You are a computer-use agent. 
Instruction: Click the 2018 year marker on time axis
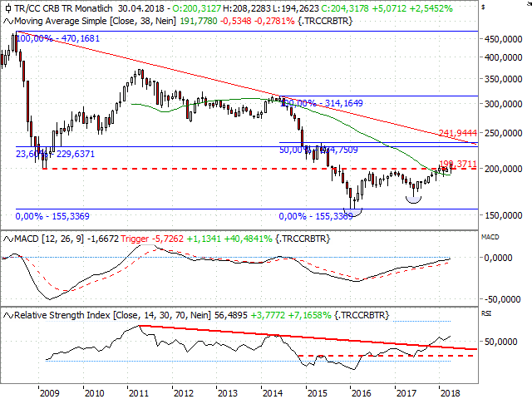[451, 393]
